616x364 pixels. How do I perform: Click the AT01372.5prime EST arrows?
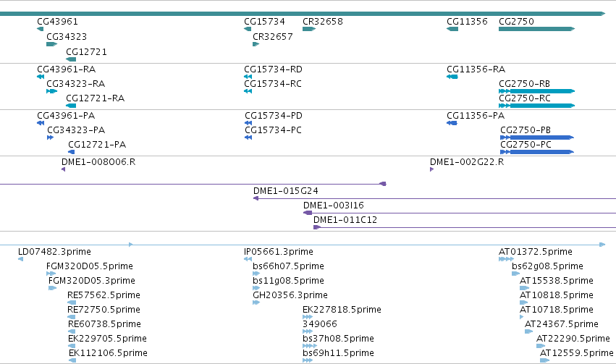pyautogui.click(x=506, y=259)
